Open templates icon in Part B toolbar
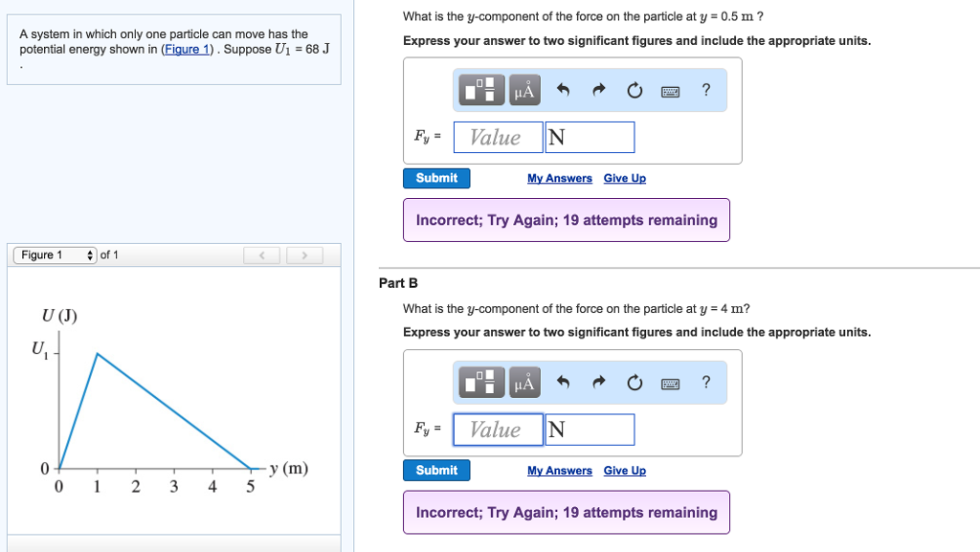The width and height of the screenshot is (980, 552). 483,383
